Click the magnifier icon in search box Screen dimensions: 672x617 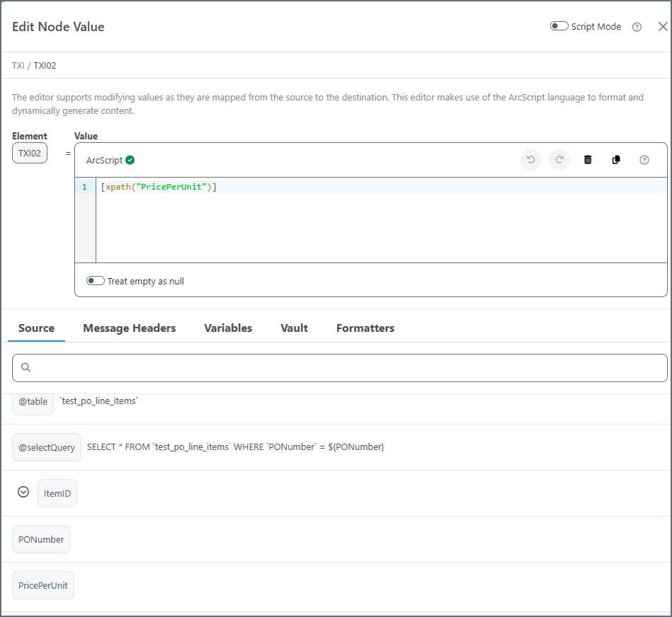(x=26, y=368)
